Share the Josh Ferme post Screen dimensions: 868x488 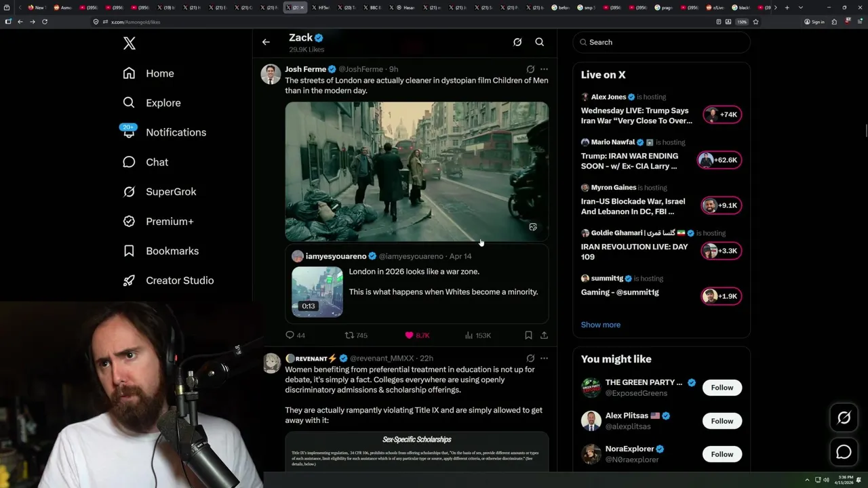click(544, 335)
